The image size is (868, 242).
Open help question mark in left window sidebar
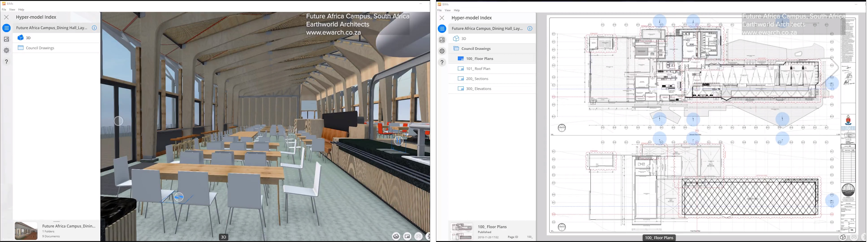(x=6, y=62)
